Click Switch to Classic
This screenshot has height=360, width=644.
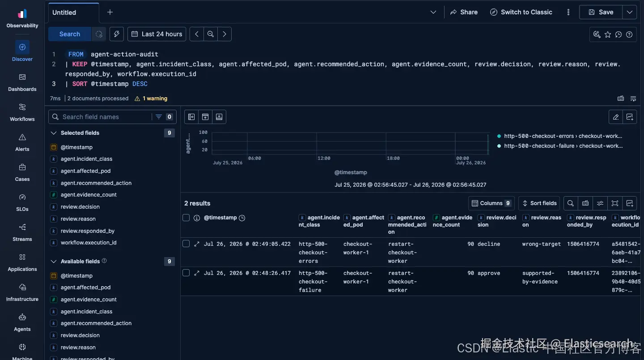(521, 12)
